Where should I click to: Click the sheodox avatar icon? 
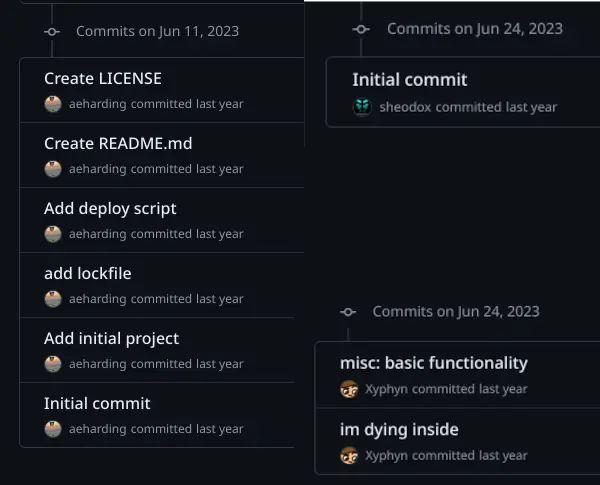(362, 107)
